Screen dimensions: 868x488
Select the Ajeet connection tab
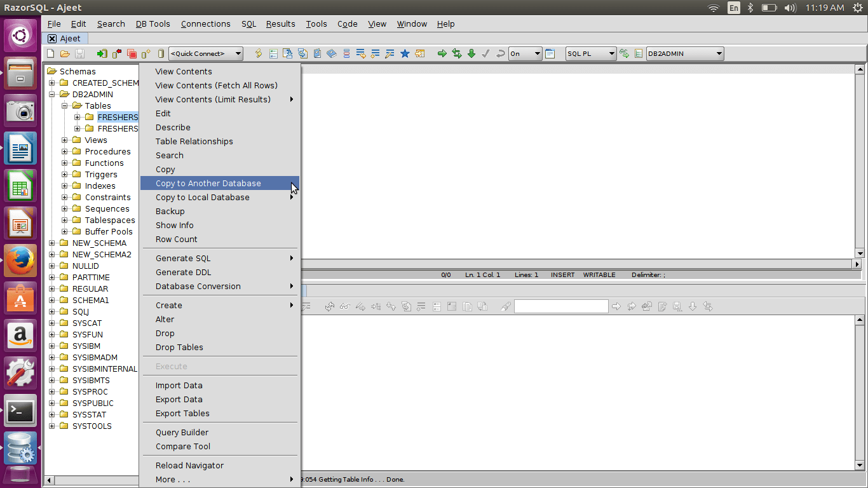[x=70, y=39]
